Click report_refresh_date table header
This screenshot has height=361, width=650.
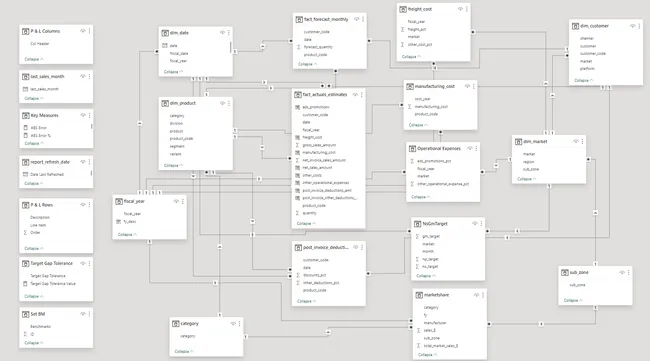point(50,162)
